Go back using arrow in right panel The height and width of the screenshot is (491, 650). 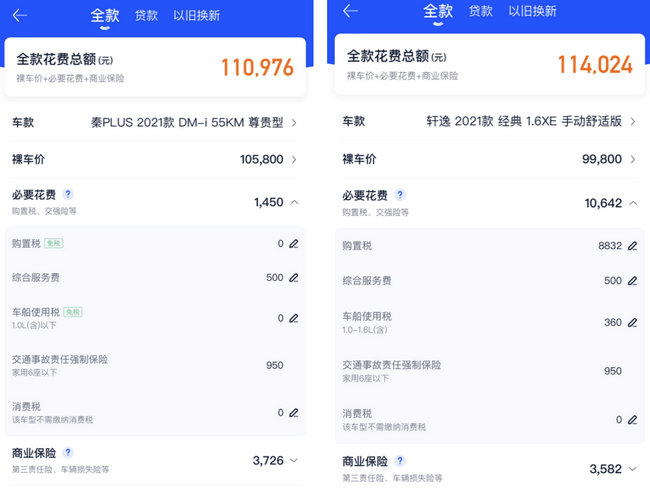pyautogui.click(x=350, y=11)
